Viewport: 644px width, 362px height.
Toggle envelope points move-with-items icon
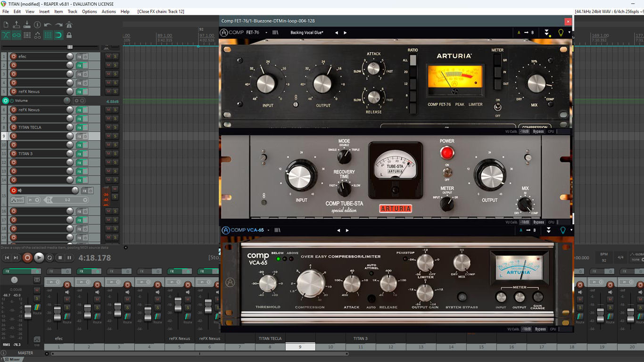click(x=37, y=35)
